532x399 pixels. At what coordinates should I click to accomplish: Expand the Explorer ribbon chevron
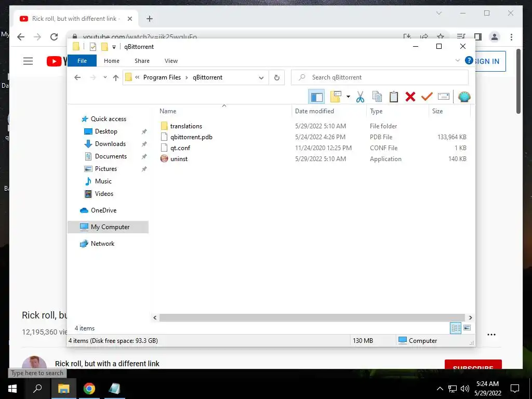(457, 60)
